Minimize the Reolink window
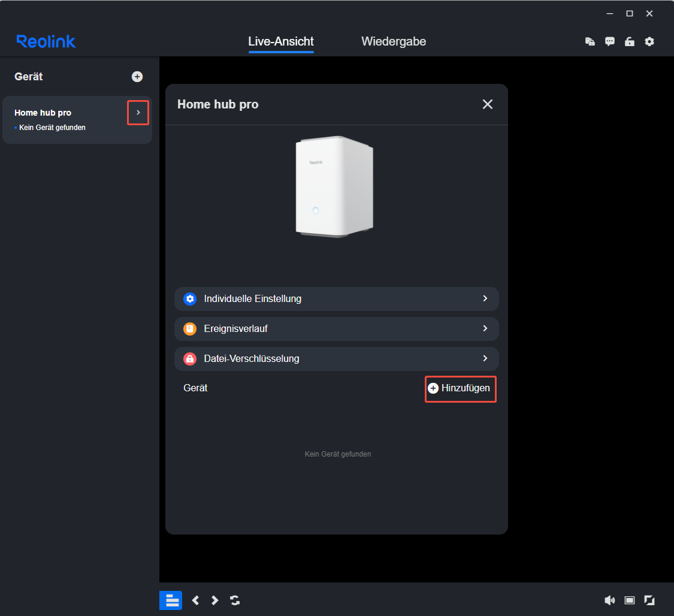This screenshot has width=674, height=616. pos(609,14)
